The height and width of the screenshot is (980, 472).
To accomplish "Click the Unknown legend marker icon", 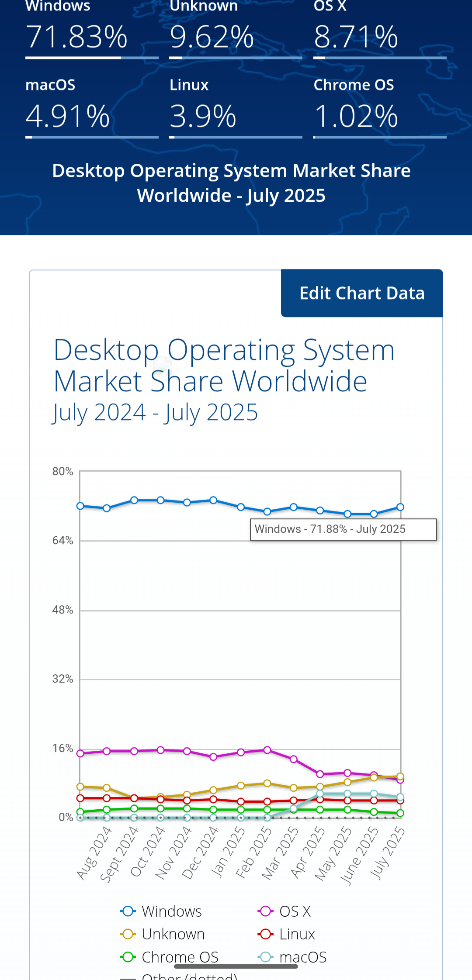I will pyautogui.click(x=128, y=934).
